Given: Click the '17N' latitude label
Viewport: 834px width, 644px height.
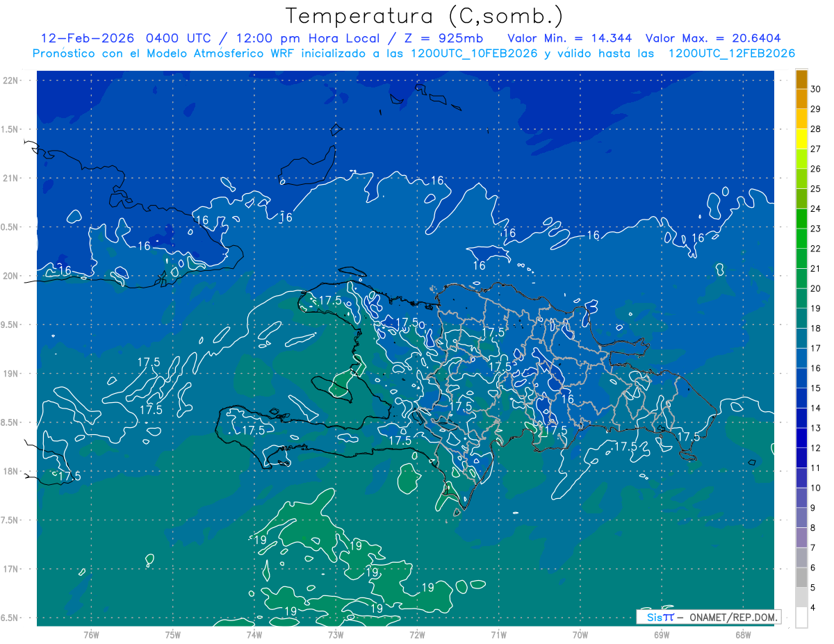Looking at the screenshot, I should pyautogui.click(x=10, y=569).
